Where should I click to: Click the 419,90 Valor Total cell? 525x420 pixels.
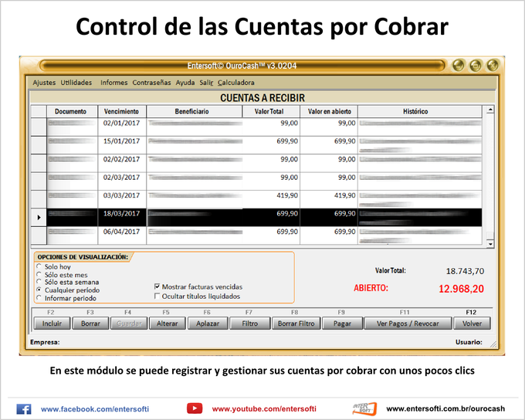point(271,199)
